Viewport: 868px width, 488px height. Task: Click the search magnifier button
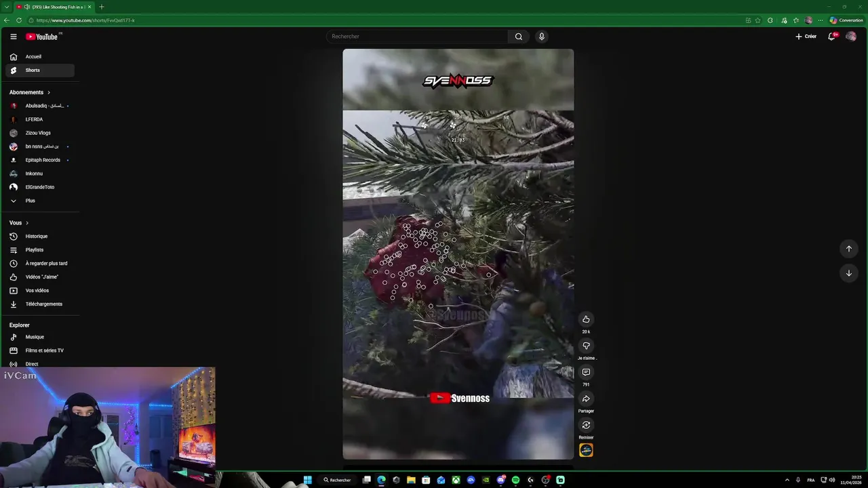(519, 37)
